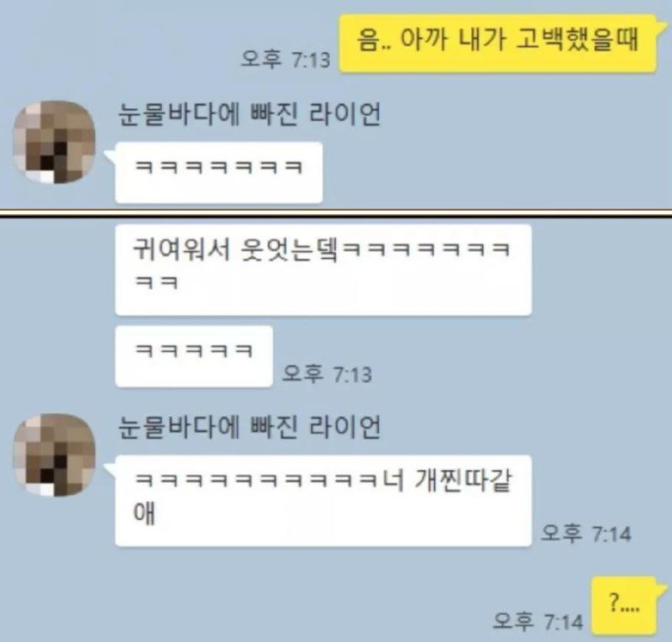Click the 애 character on the last bubble's second line
The width and height of the screenshot is (672, 642).
[144, 513]
